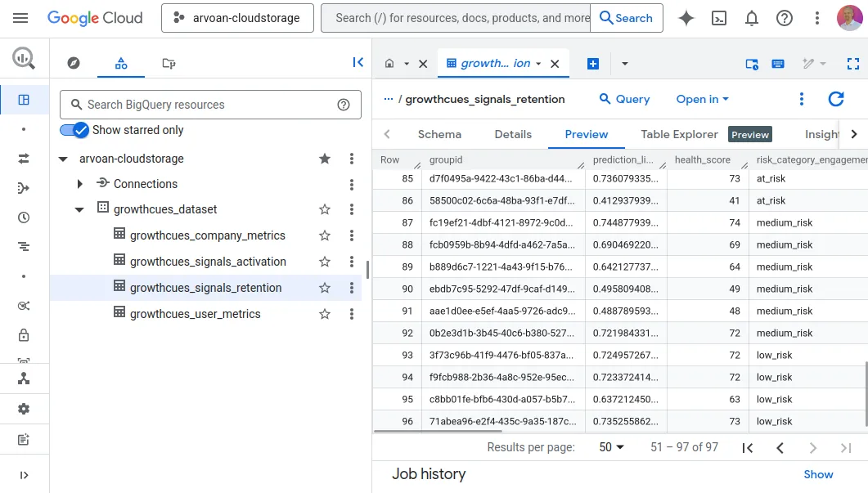Open the search resources magnifier icon

pos(23,59)
